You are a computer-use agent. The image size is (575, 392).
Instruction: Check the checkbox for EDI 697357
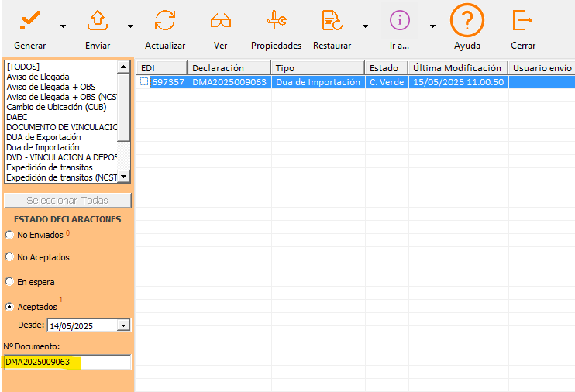pyautogui.click(x=144, y=82)
